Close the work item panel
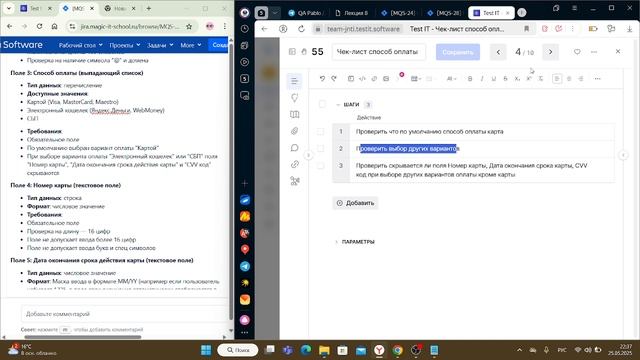The image size is (640, 360). click(x=618, y=51)
